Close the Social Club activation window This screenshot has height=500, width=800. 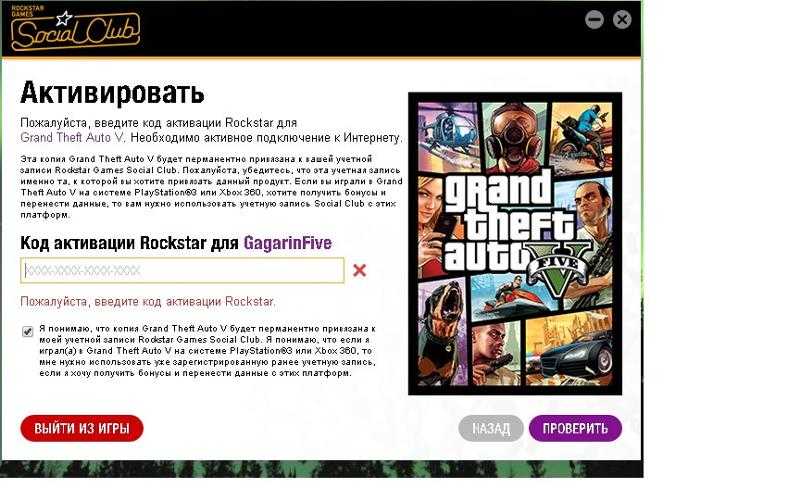621,20
